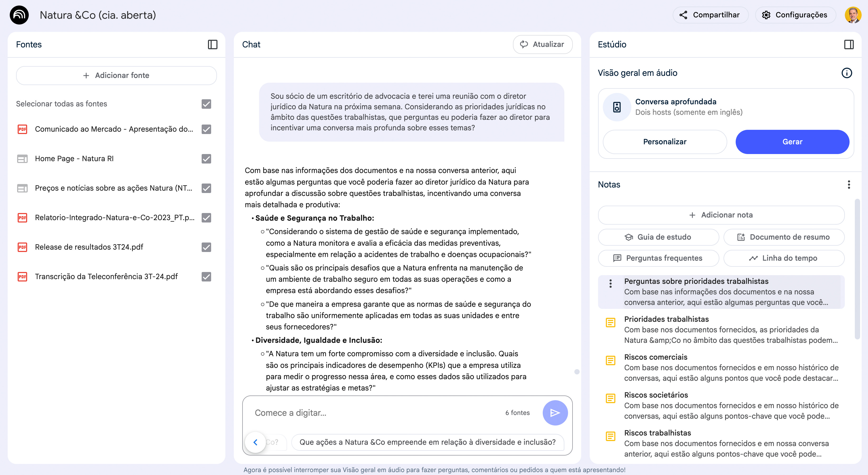Open the user profile avatar
The height and width of the screenshot is (475, 868).
click(852, 15)
